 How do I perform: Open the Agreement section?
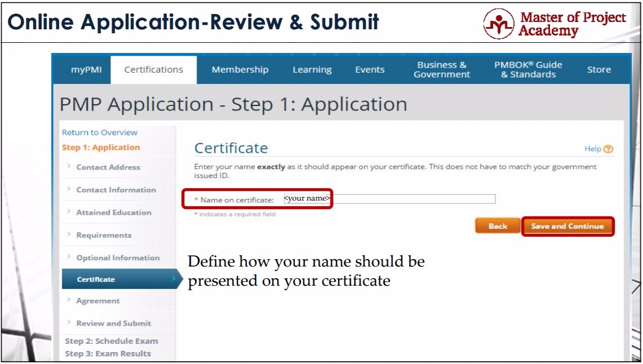pyautogui.click(x=98, y=301)
